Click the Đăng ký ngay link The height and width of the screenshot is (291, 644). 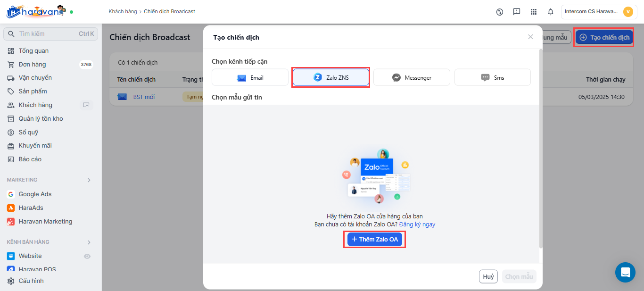(417, 224)
